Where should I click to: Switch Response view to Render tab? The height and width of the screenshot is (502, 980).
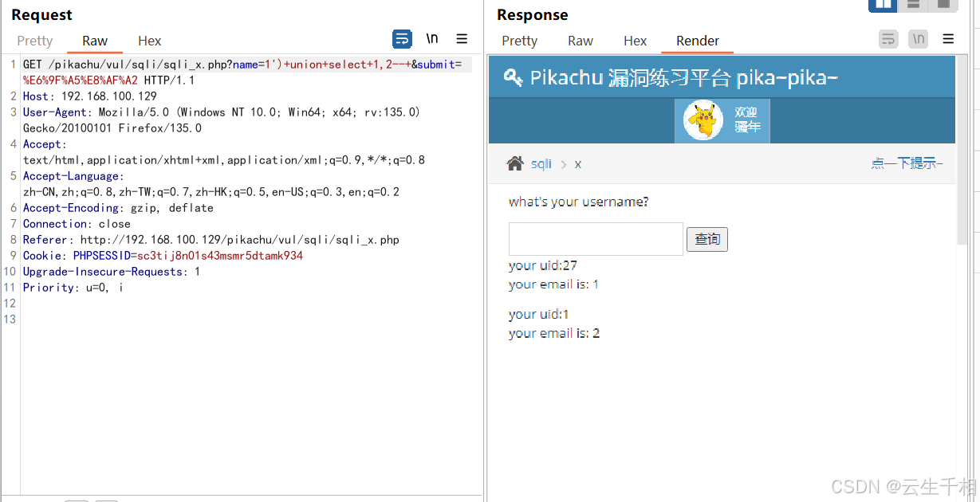[698, 41]
